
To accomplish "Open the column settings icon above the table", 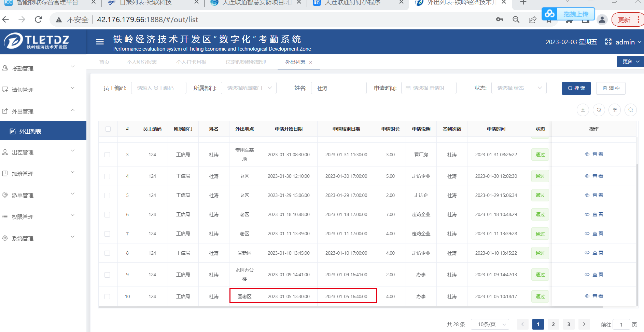I will [x=615, y=110].
